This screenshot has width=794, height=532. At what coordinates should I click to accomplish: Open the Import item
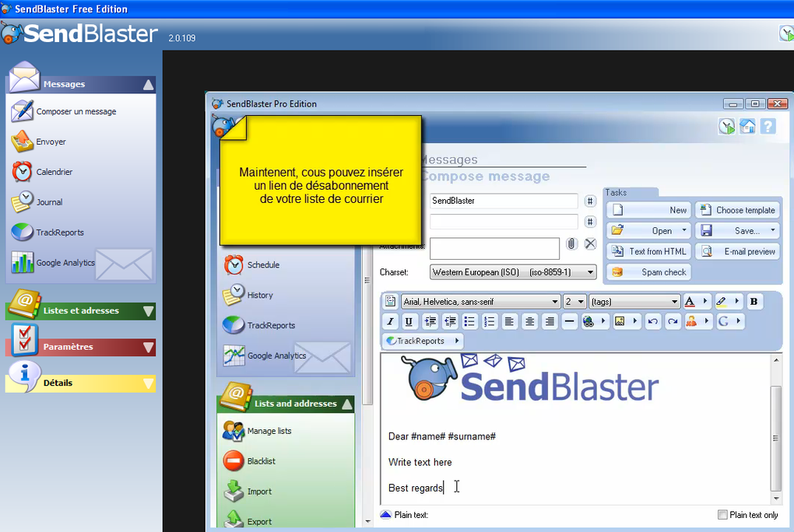tap(248, 492)
